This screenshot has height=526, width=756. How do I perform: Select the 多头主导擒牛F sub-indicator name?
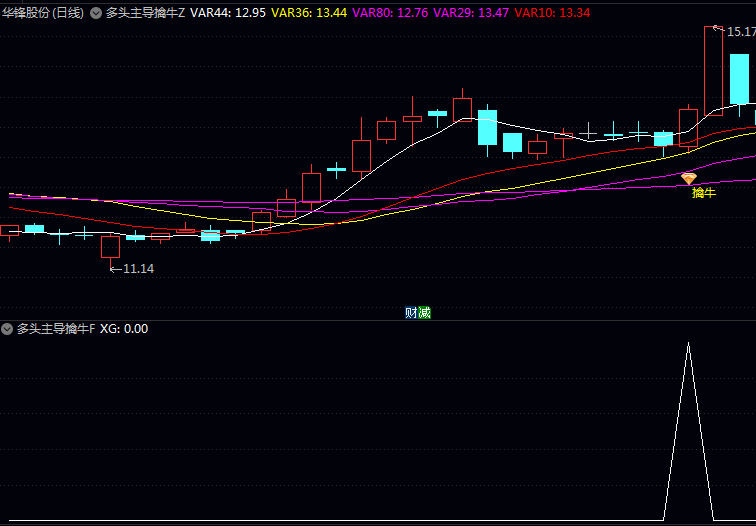(x=56, y=328)
